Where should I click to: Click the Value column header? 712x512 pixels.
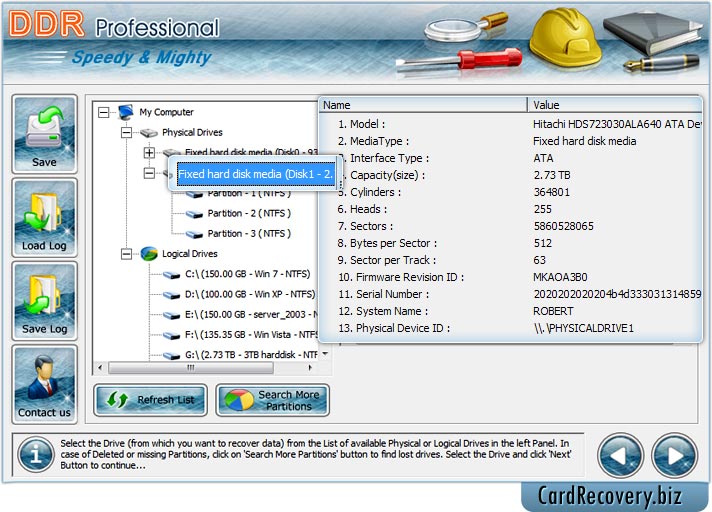point(615,105)
